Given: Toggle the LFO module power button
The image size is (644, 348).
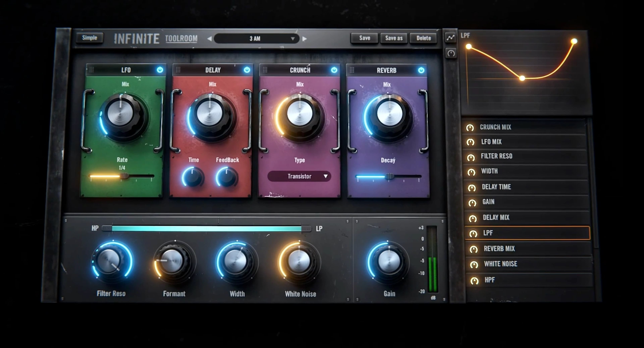Looking at the screenshot, I should click(x=160, y=70).
